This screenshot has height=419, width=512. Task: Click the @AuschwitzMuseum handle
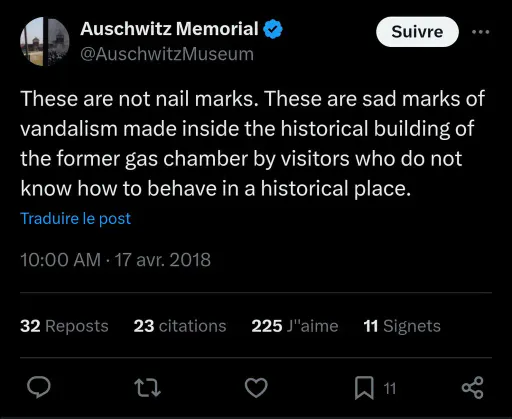coord(167,54)
